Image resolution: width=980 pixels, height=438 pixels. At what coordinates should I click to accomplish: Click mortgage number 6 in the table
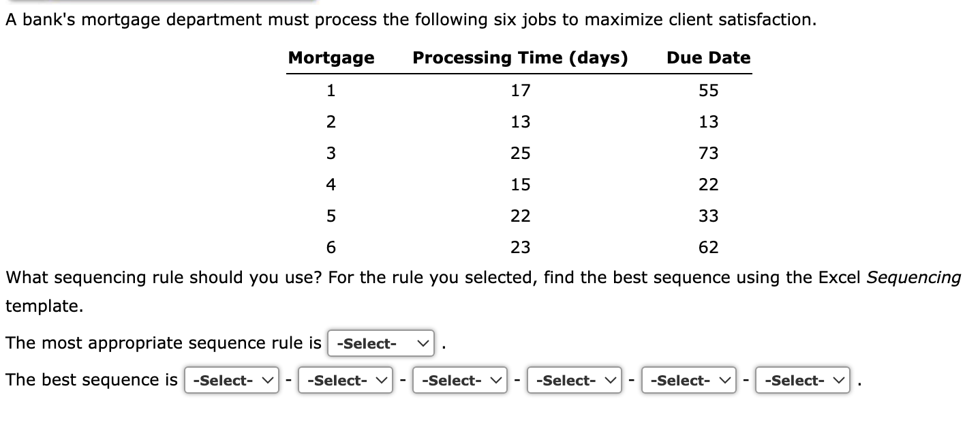(331, 247)
